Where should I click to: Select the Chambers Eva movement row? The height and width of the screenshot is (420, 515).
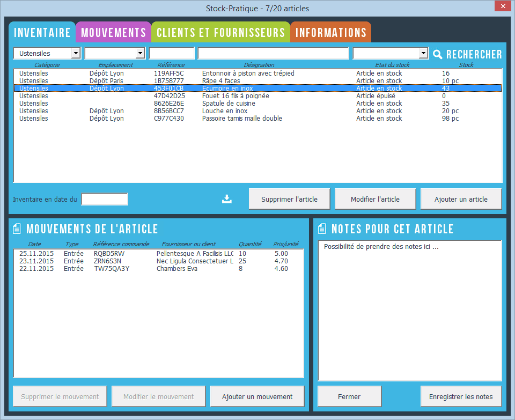(158, 269)
